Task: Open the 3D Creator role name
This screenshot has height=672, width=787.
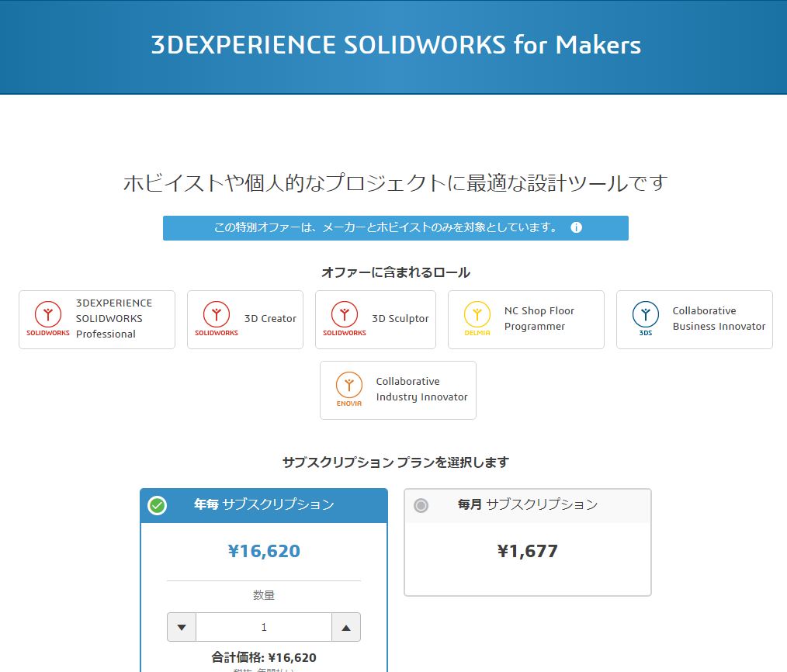Action: [x=271, y=319]
